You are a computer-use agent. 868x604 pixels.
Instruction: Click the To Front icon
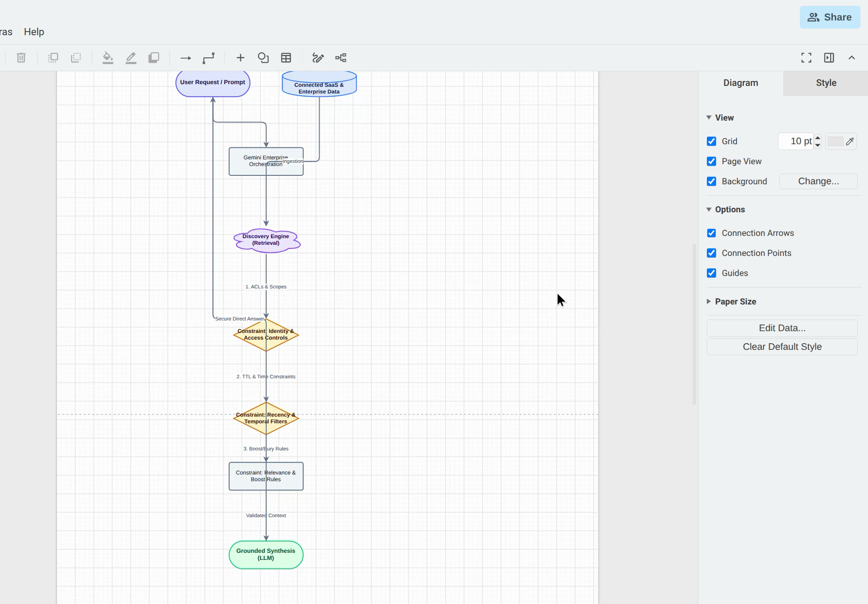coord(53,58)
